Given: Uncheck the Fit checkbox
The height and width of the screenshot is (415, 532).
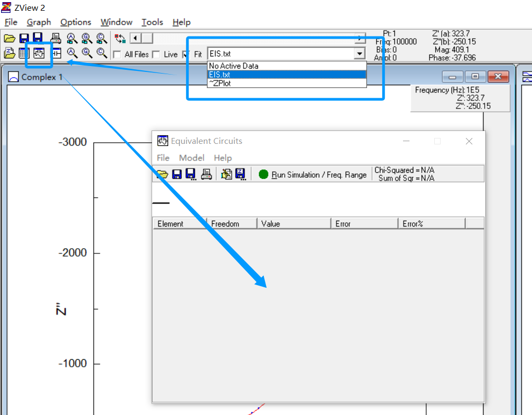Looking at the screenshot, I should tap(186, 54).
